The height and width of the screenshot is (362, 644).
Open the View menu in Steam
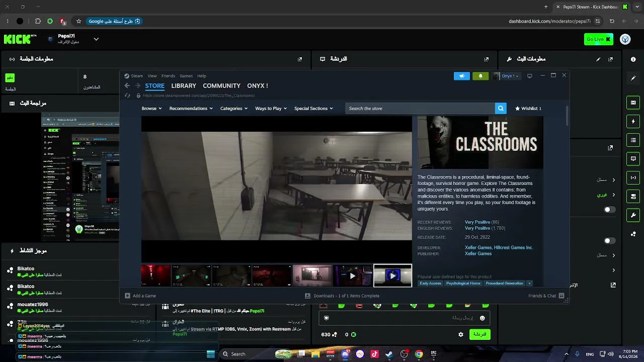tap(152, 76)
